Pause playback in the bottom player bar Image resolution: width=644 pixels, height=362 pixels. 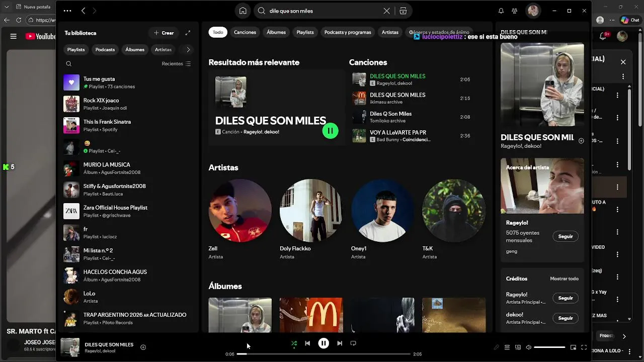pyautogui.click(x=324, y=343)
